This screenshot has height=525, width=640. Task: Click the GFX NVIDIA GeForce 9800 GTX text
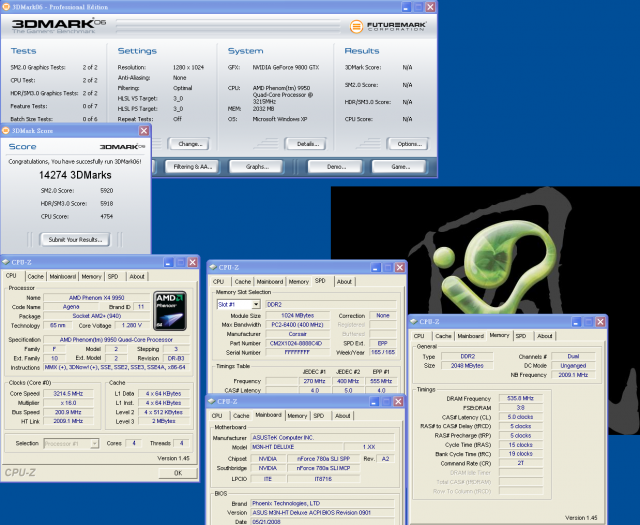[286, 67]
